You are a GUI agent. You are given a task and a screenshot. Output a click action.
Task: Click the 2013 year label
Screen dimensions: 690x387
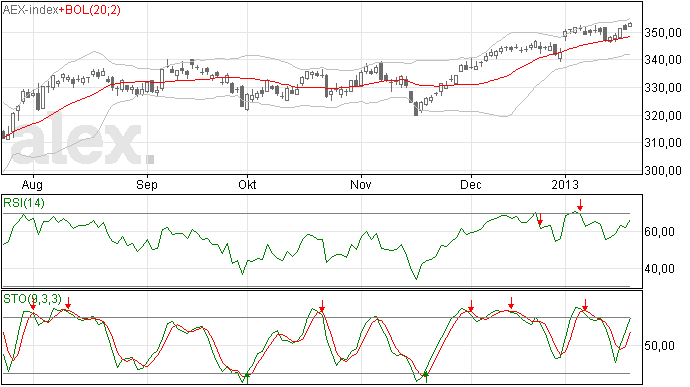(x=565, y=184)
